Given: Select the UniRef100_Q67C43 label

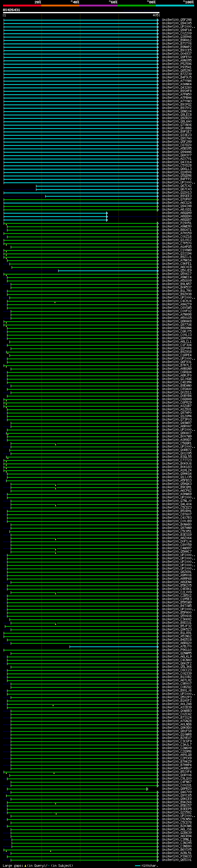Looking at the screenshot, I should 177,189.
